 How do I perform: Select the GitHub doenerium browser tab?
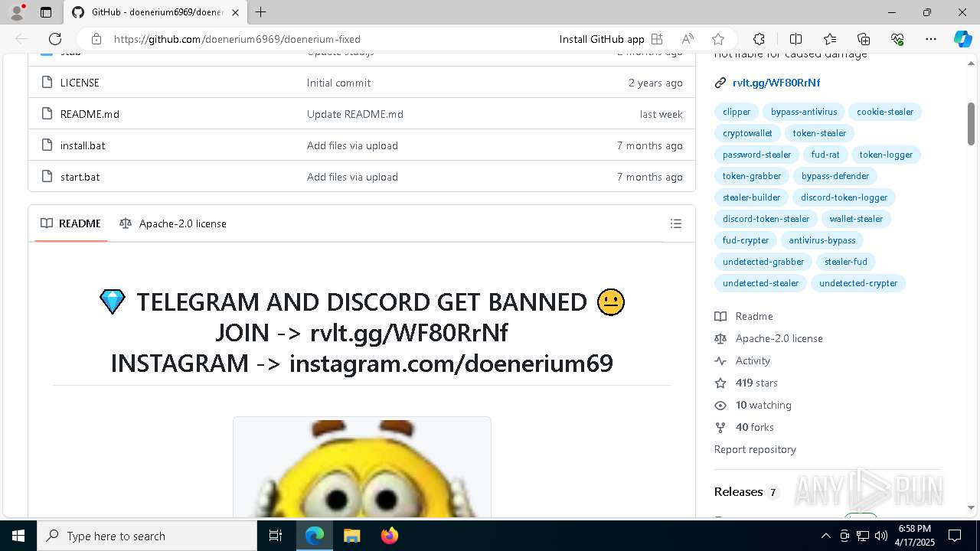155,12
